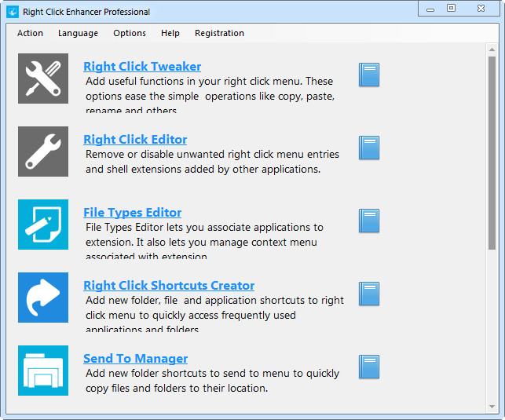The width and height of the screenshot is (505, 420).
Task: Close the Right Click Enhancer Professional window
Action: 481,9
